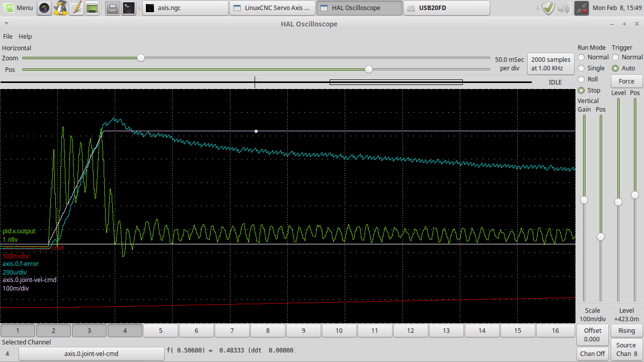The width and height of the screenshot is (644, 362).
Task: Click the Source Chan 8 button
Action: 626,349
